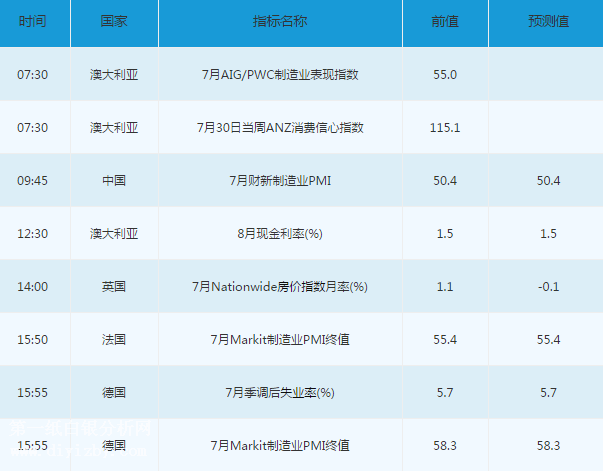The image size is (603, 471).
Task: Click the 前值 column header
Action: 445,22
